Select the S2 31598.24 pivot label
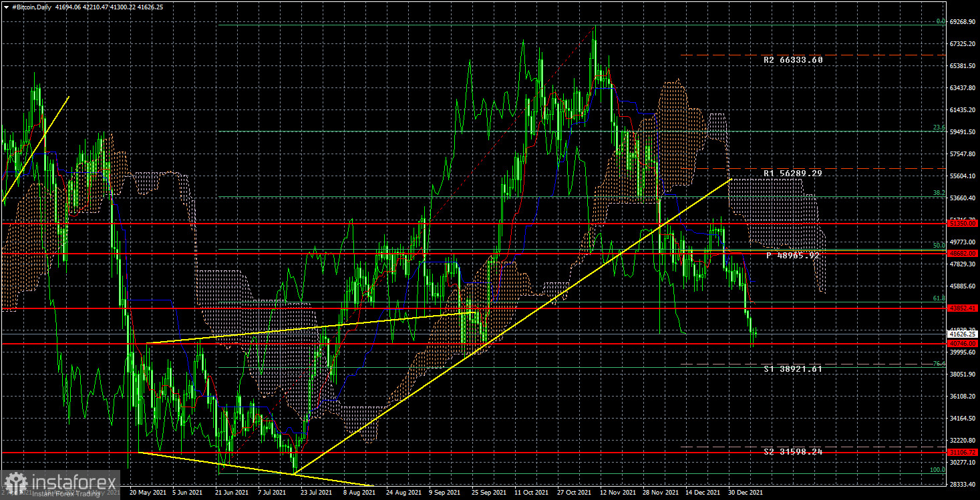 point(792,452)
